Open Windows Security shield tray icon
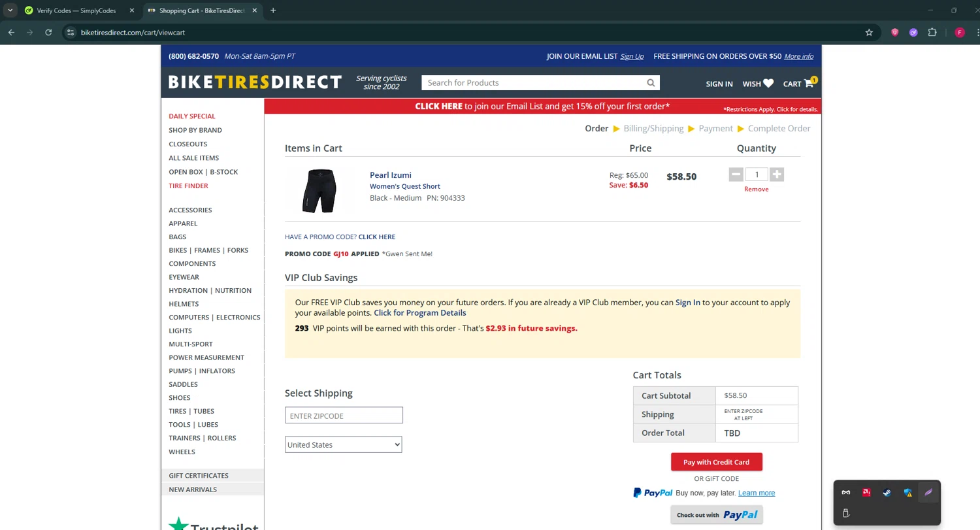This screenshot has height=530, width=980. (907, 493)
